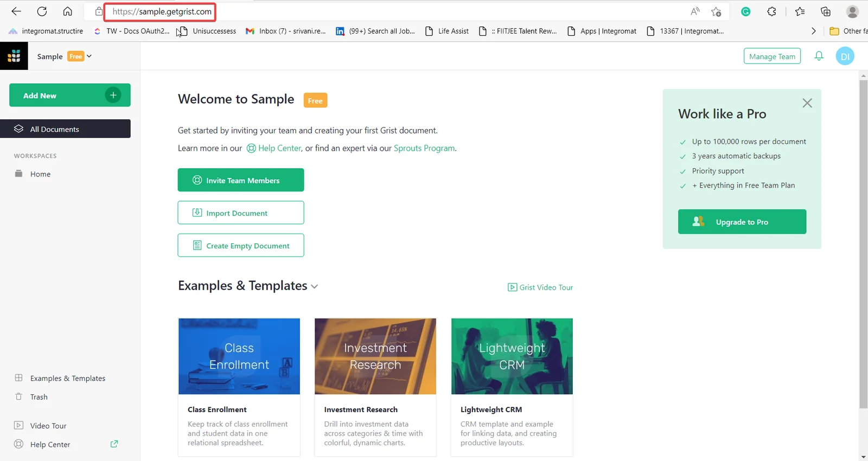Show more bookmarks with chevron arrow

tap(813, 31)
